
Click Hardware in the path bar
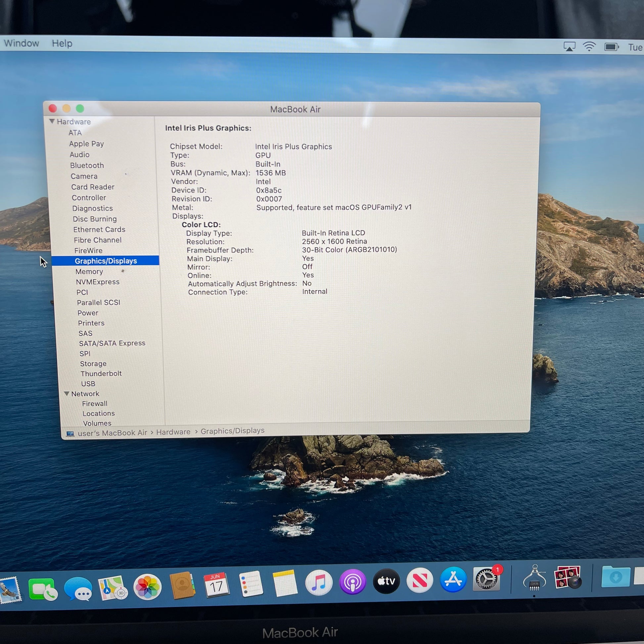pyautogui.click(x=173, y=432)
